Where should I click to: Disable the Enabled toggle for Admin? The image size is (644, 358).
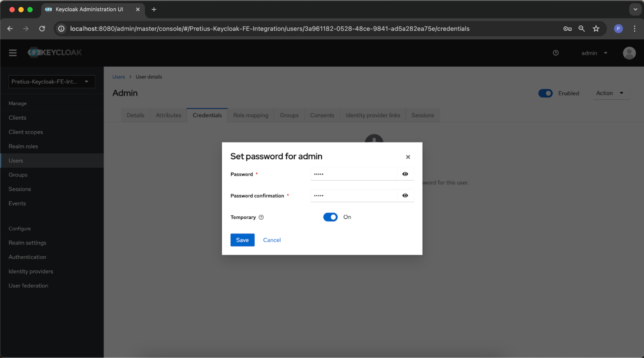545,93
